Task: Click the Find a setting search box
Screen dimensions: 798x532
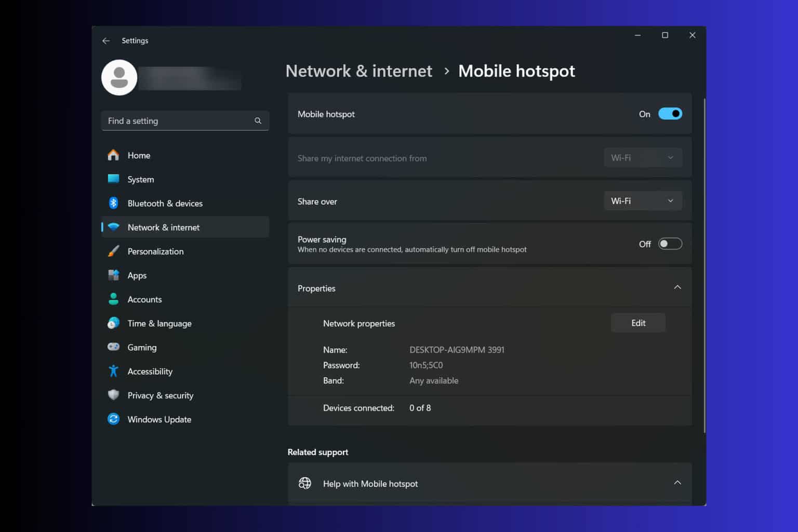Action: click(185, 121)
